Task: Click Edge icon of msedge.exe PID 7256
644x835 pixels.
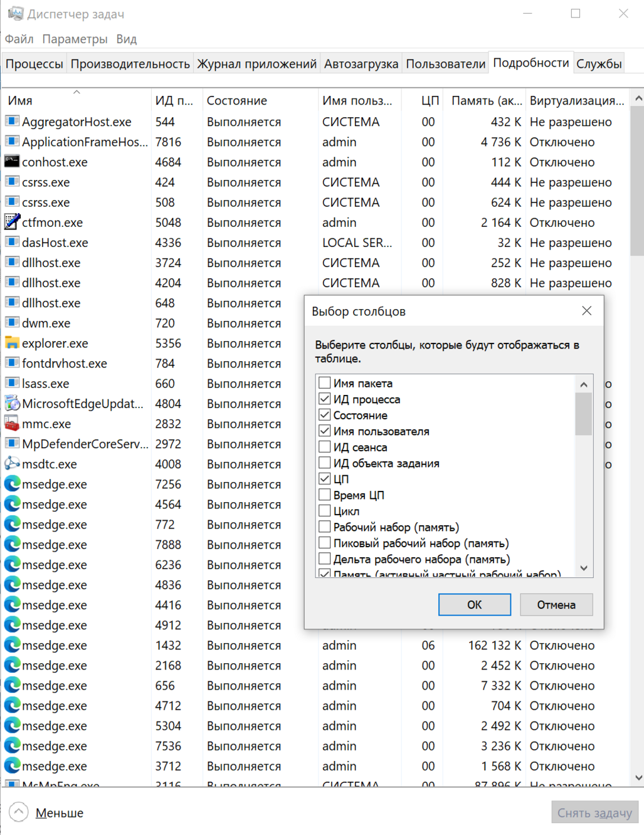Action: pyautogui.click(x=11, y=484)
